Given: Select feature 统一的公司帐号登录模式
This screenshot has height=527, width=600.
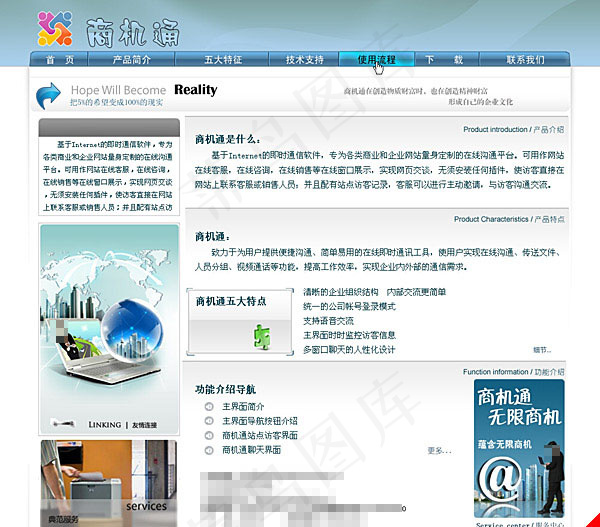Looking at the screenshot, I should pos(349,306).
